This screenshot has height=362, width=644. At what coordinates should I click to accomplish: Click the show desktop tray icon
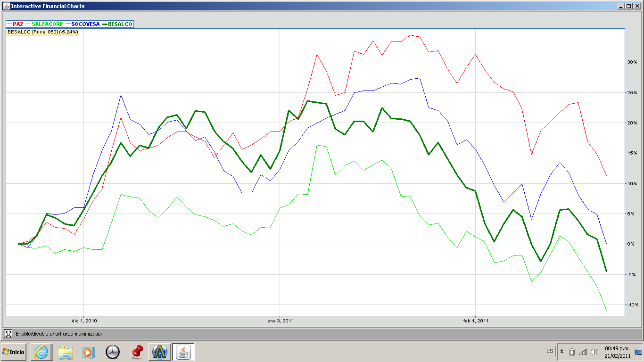point(638,352)
